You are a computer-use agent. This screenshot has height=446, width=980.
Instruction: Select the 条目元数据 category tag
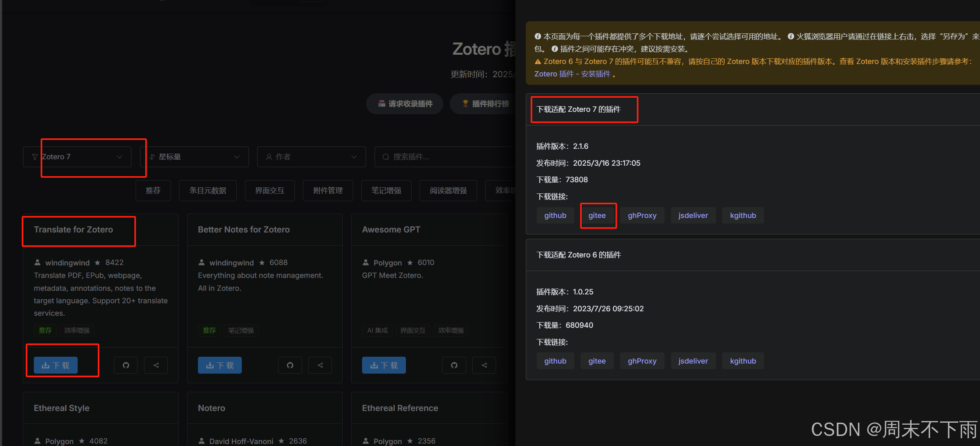pos(208,191)
